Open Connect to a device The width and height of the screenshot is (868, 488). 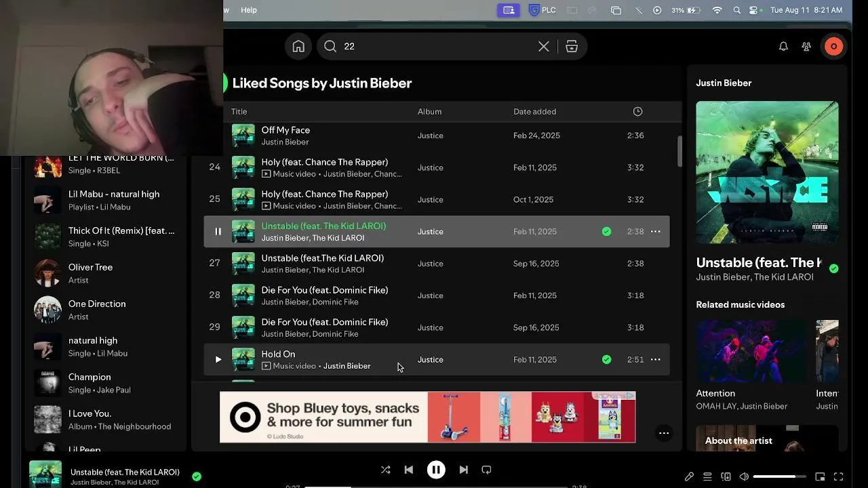tap(726, 476)
